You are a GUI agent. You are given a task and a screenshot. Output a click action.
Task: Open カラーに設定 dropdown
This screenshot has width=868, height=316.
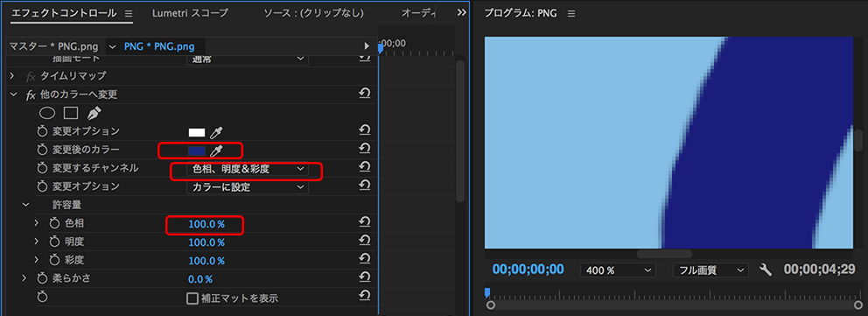pyautogui.click(x=248, y=187)
